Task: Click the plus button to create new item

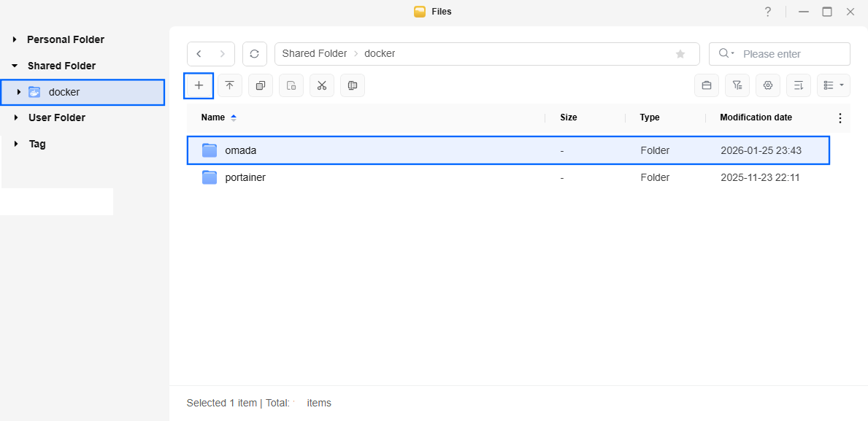Action: (x=199, y=85)
